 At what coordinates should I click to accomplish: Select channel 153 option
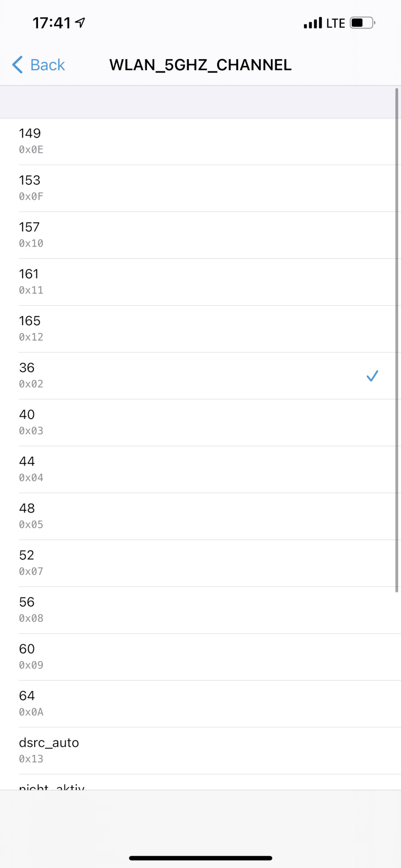[200, 188]
